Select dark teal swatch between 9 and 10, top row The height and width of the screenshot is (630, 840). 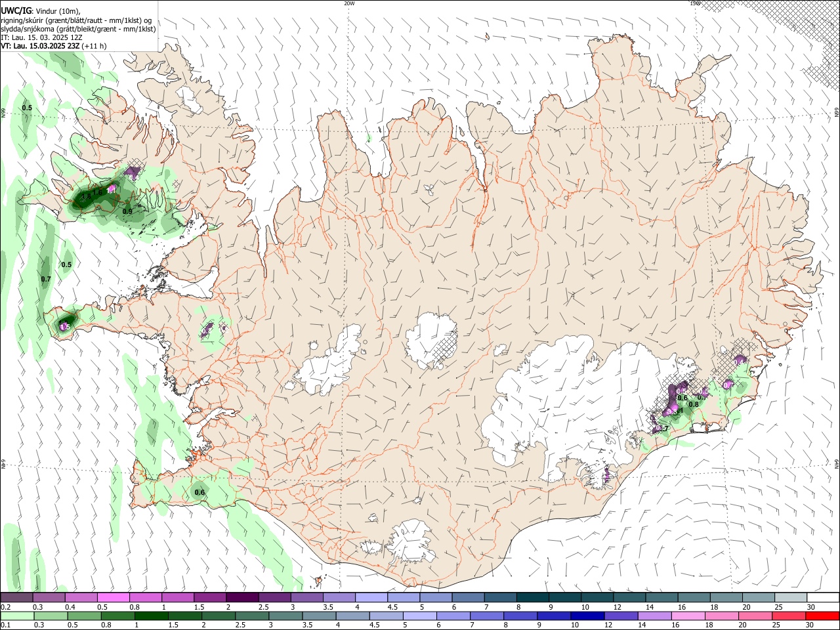pos(565,598)
